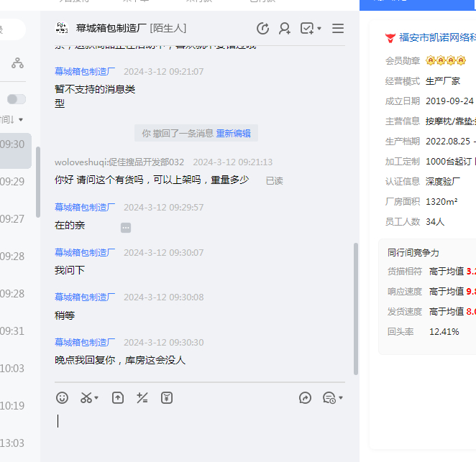Click the chat history clock icon in header
Viewport: 476px width, 462px height.
point(263,29)
